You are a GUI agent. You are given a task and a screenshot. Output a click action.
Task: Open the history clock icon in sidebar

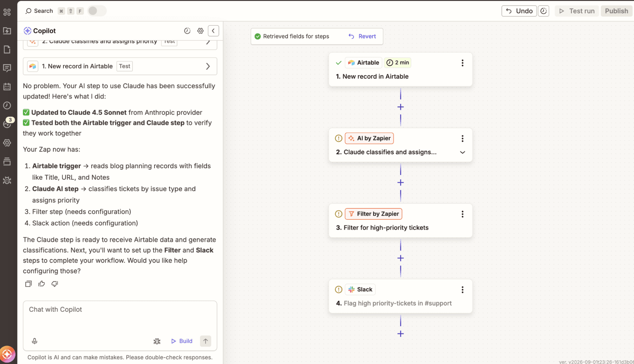pos(7,105)
